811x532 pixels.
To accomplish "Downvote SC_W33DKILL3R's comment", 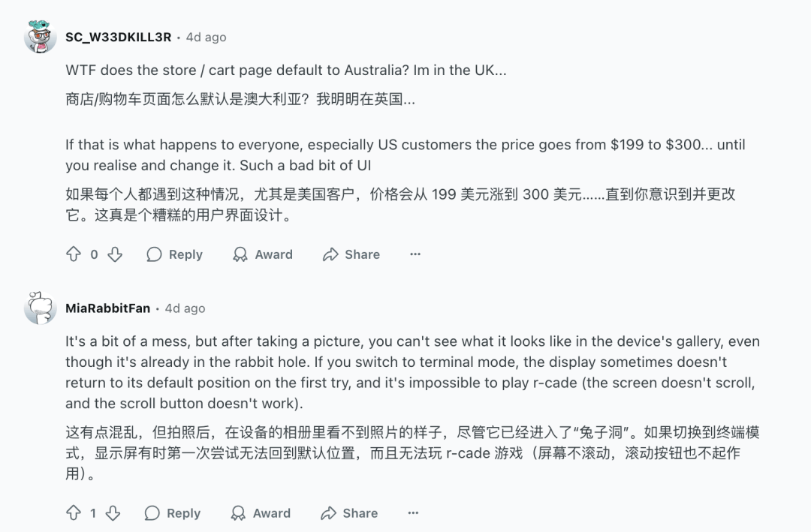I will click(x=115, y=254).
